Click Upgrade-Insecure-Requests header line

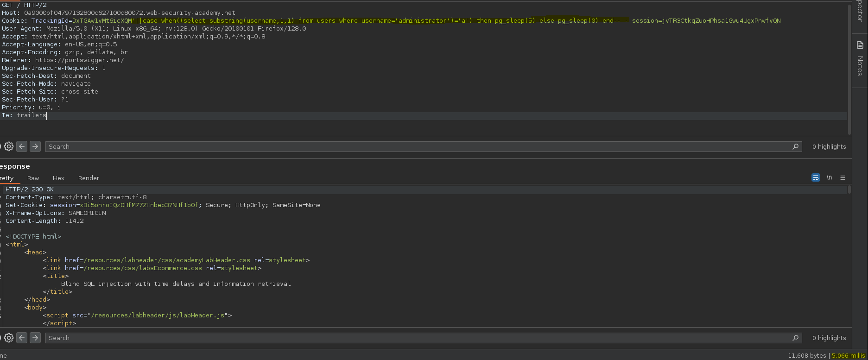click(54, 68)
